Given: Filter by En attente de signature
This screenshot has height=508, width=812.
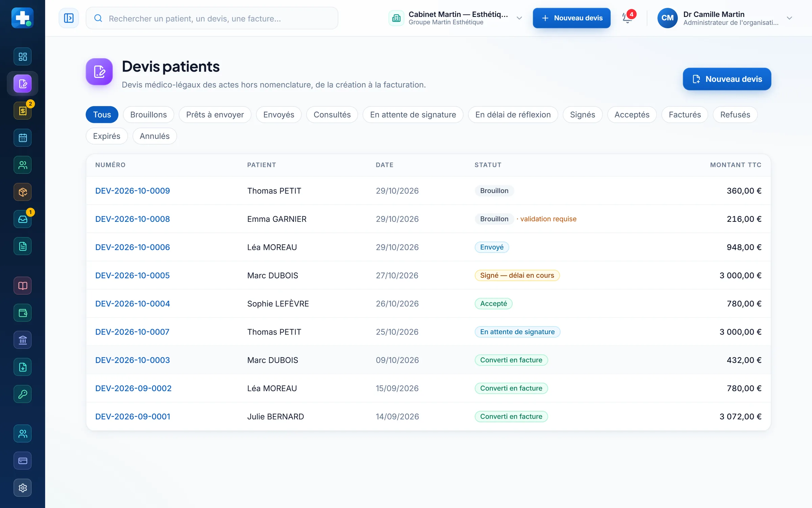Looking at the screenshot, I should [x=413, y=114].
